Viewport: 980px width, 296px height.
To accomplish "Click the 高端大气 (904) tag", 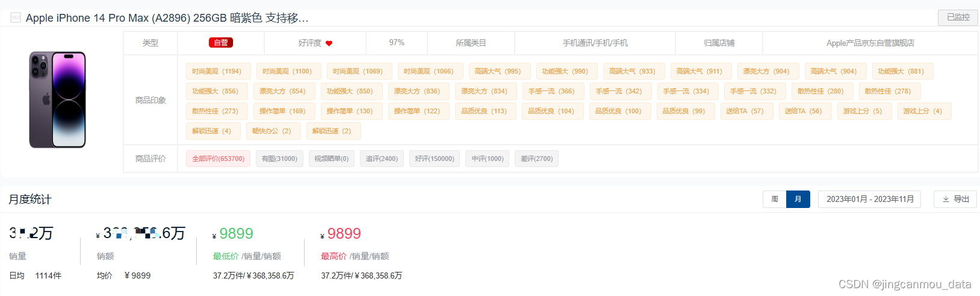I will [836, 71].
